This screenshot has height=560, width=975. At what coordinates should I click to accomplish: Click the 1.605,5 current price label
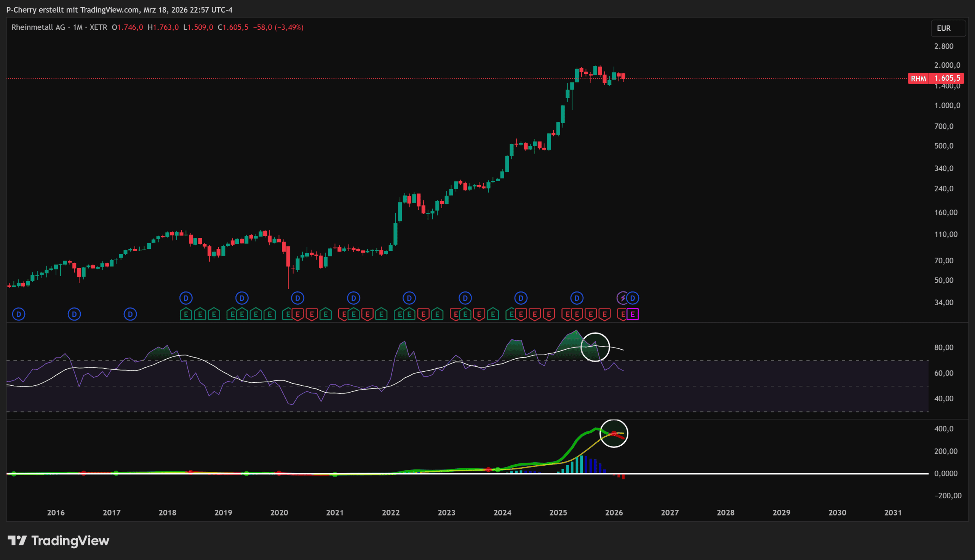click(947, 78)
